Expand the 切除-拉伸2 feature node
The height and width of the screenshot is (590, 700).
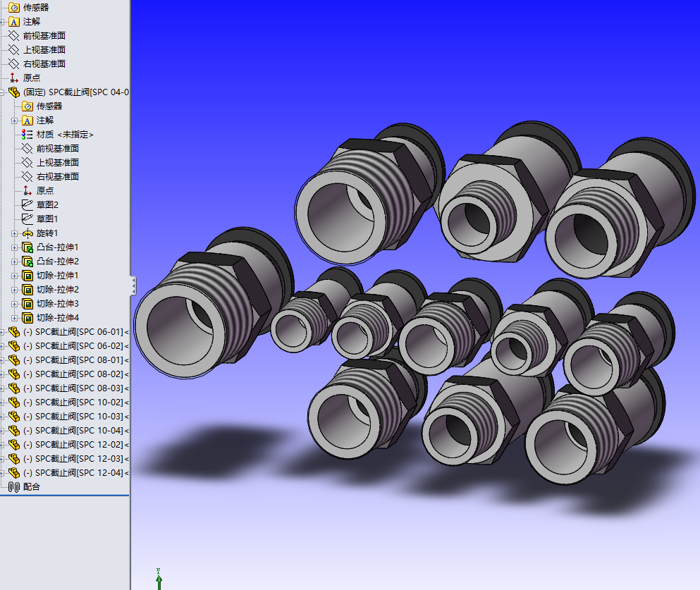(x=14, y=290)
